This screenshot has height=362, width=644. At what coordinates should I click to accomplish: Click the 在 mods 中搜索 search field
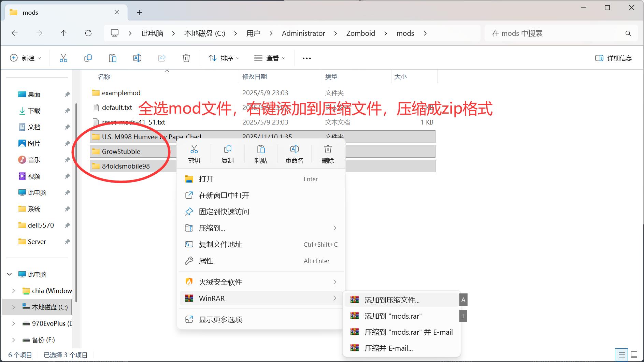click(560, 33)
